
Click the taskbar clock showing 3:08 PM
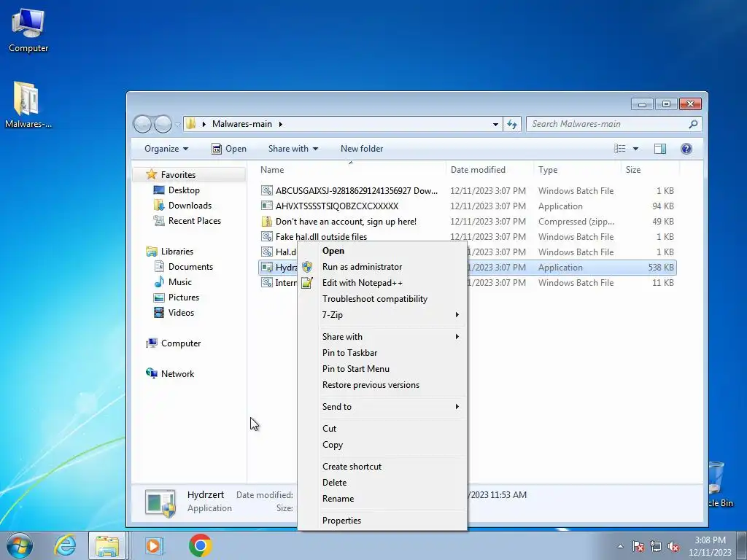710,546
